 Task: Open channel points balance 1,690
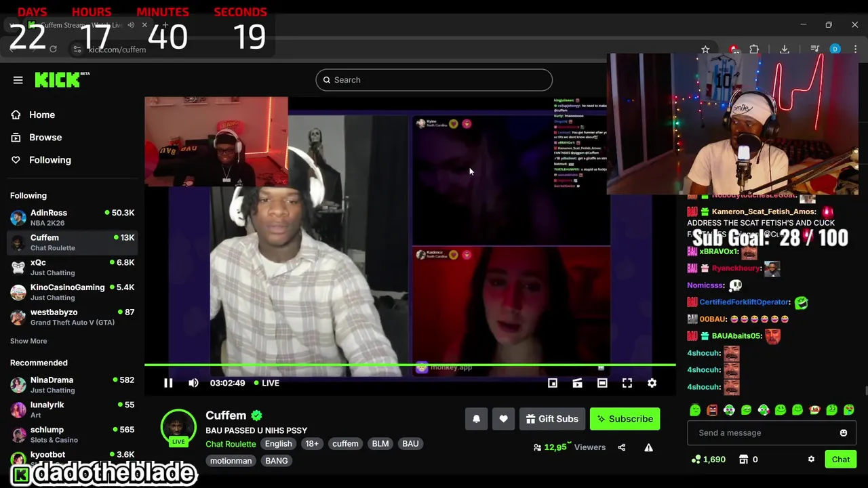coord(709,460)
